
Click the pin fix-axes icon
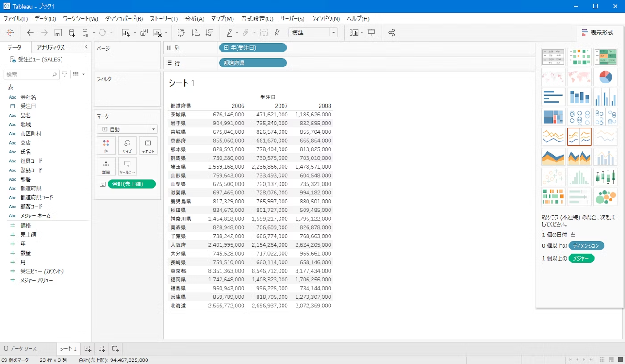[277, 33]
